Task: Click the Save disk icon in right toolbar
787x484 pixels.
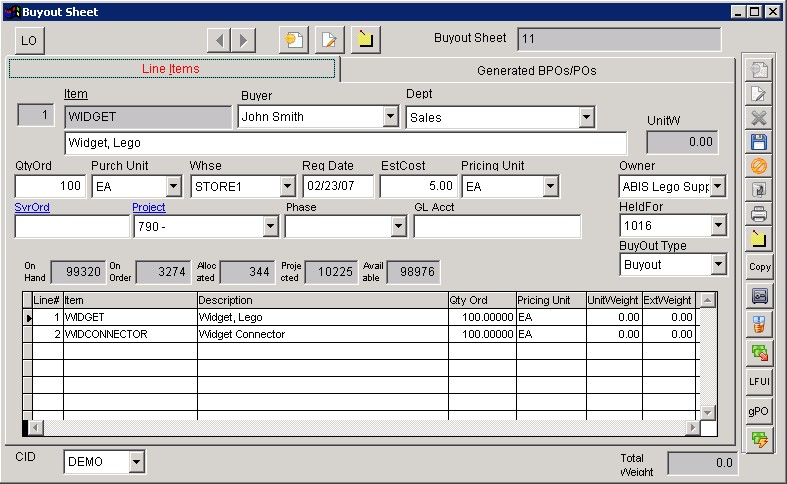Action: (x=759, y=142)
